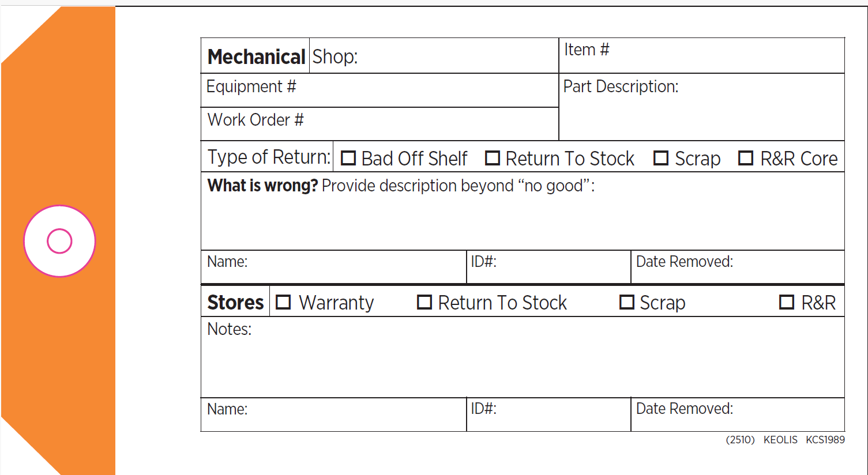This screenshot has width=868, height=475.
Task: Click into the Equipment # field
Action: [x=379, y=91]
